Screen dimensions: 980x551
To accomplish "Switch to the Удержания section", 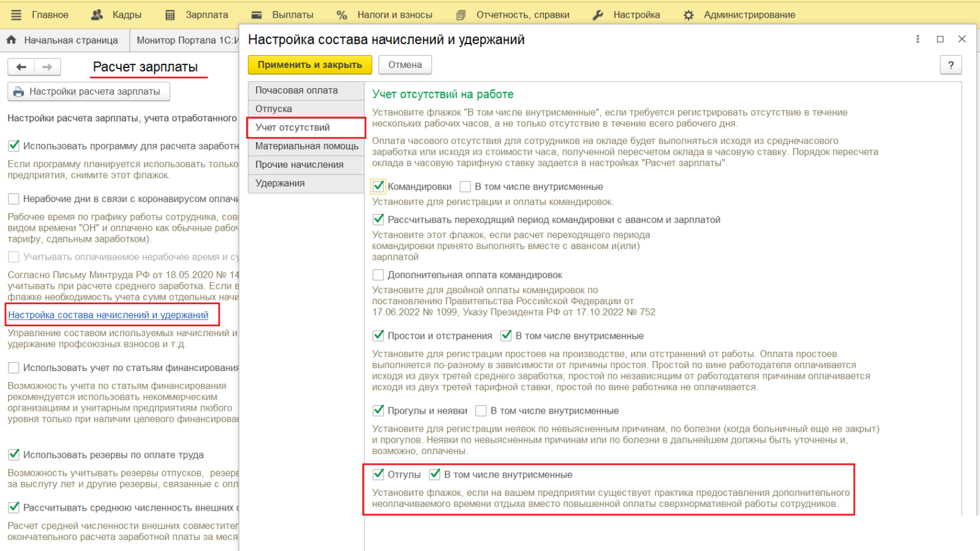I will 280,183.
